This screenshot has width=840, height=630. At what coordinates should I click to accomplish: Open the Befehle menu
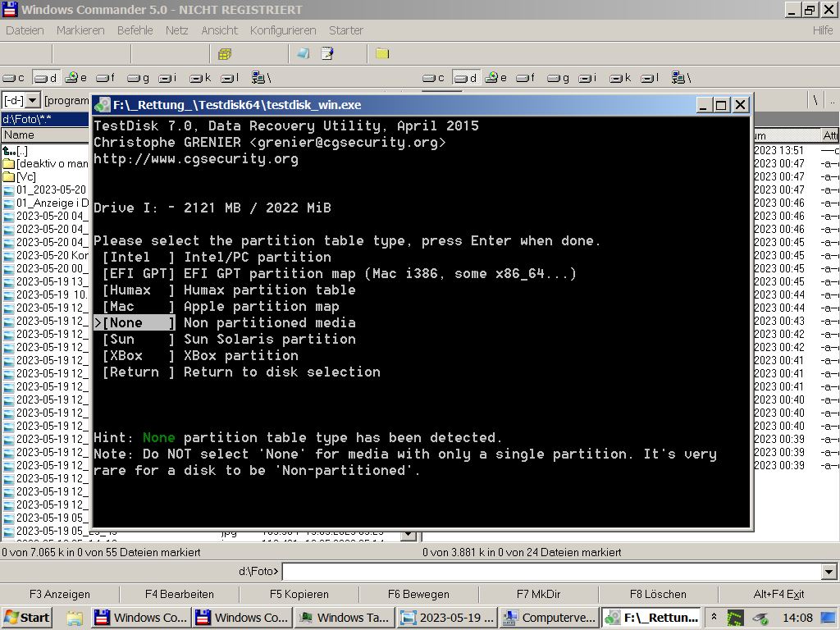coord(135,30)
